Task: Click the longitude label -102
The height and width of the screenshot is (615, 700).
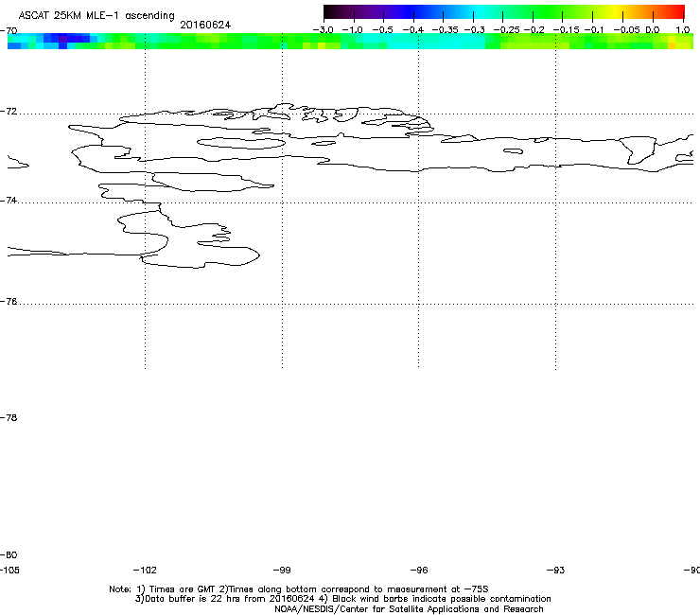Action: tap(145, 571)
